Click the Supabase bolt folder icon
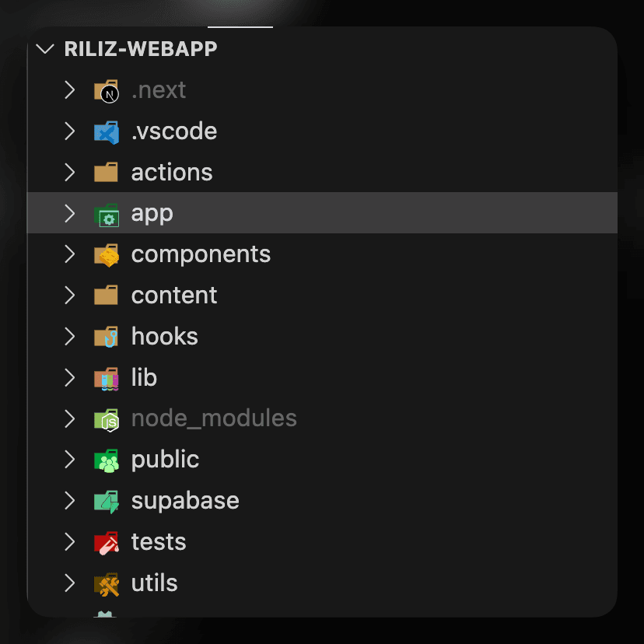644x644 pixels. (x=106, y=502)
